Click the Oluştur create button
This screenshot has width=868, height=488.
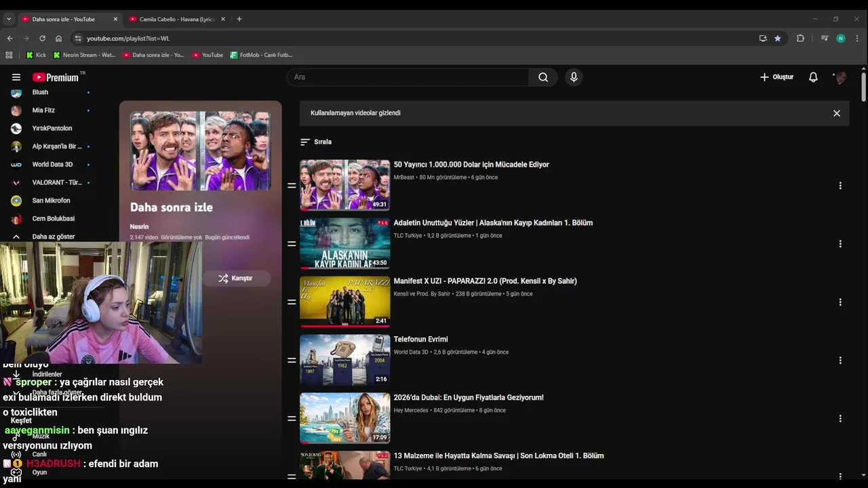pos(776,77)
